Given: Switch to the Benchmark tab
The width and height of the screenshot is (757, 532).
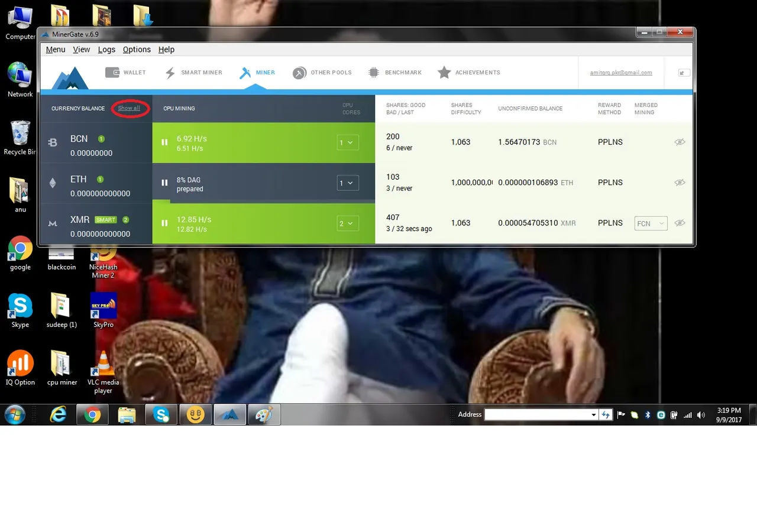Looking at the screenshot, I should [x=394, y=73].
